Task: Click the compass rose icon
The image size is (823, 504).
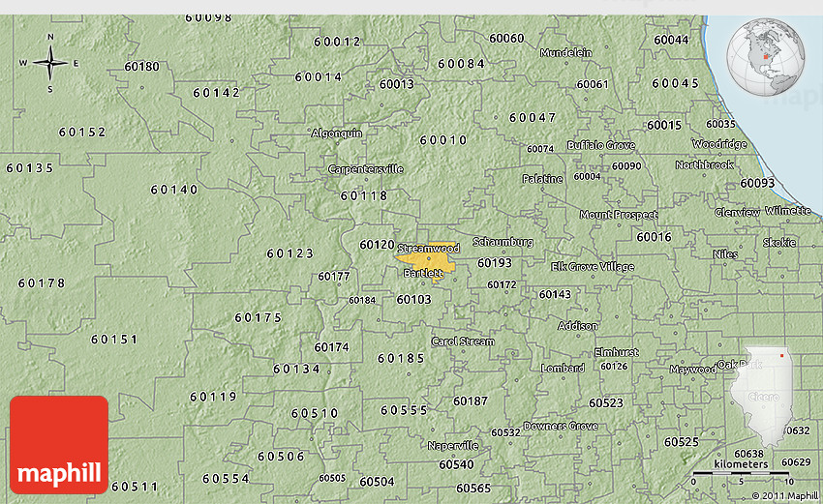Action: coord(49,64)
